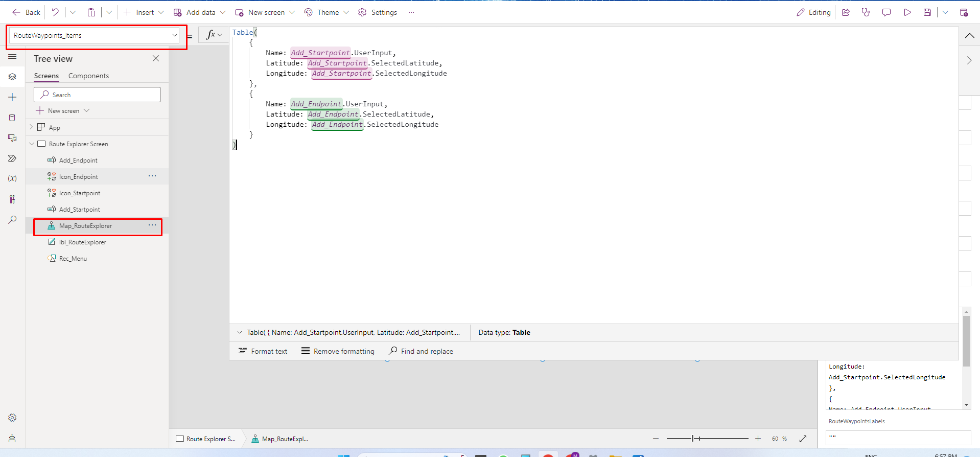
Task: Switch to the Components tab
Action: point(88,76)
